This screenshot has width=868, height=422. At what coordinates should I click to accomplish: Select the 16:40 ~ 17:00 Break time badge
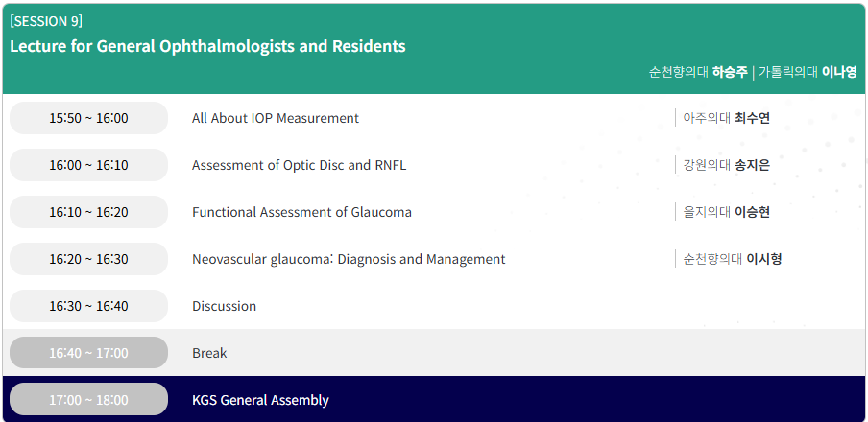(x=88, y=353)
